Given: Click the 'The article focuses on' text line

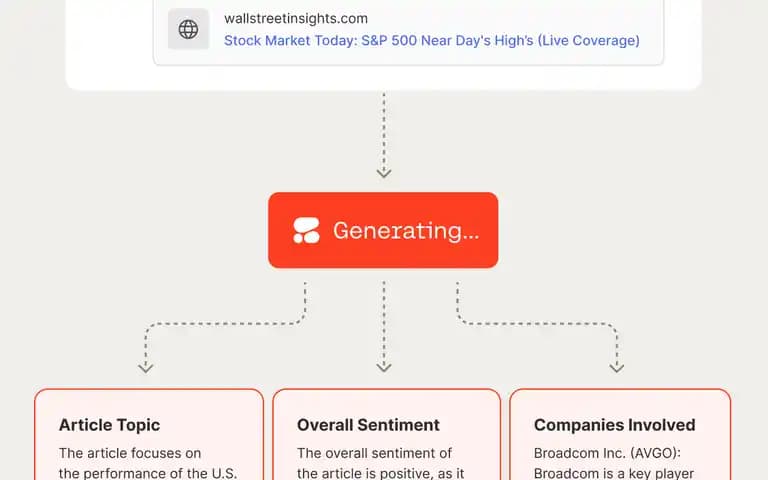Looking at the screenshot, I should pyautogui.click(x=130, y=453).
